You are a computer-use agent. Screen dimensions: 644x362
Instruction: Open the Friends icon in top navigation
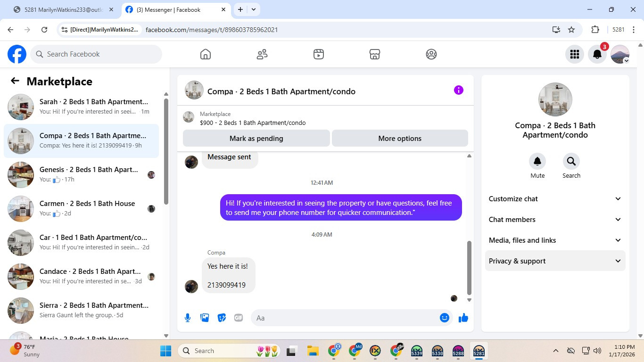pos(262,54)
